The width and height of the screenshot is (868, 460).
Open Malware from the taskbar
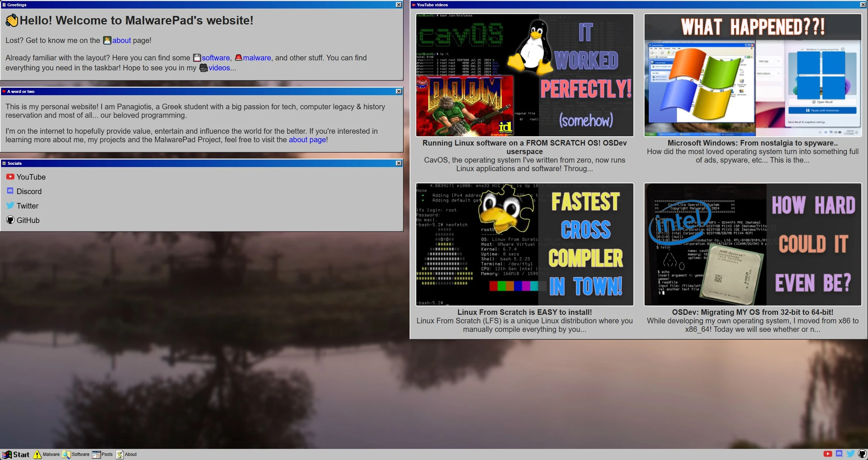pyautogui.click(x=47, y=454)
